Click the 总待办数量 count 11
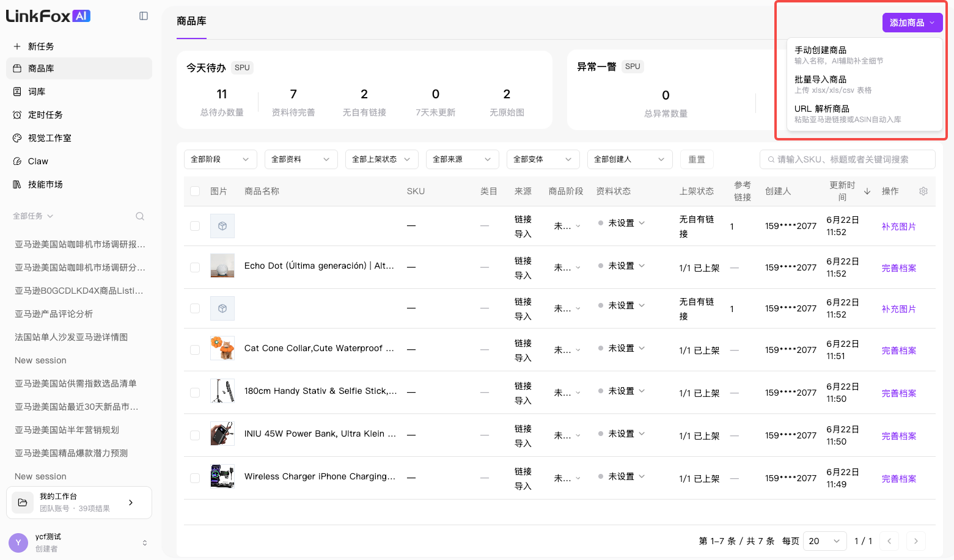This screenshot has width=954, height=560. 222,94
